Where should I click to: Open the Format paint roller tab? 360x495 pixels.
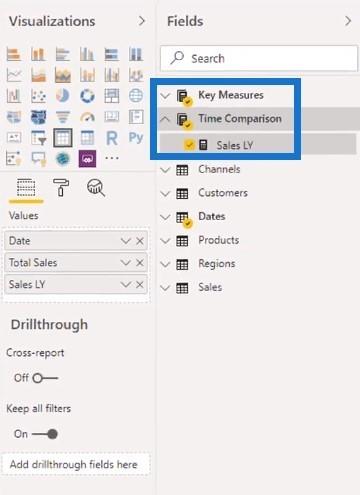61,188
